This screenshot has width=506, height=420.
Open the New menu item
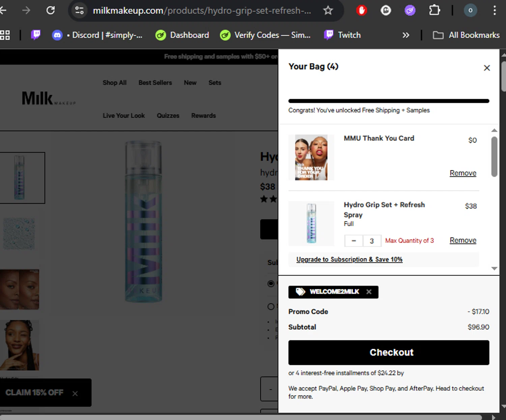click(190, 83)
